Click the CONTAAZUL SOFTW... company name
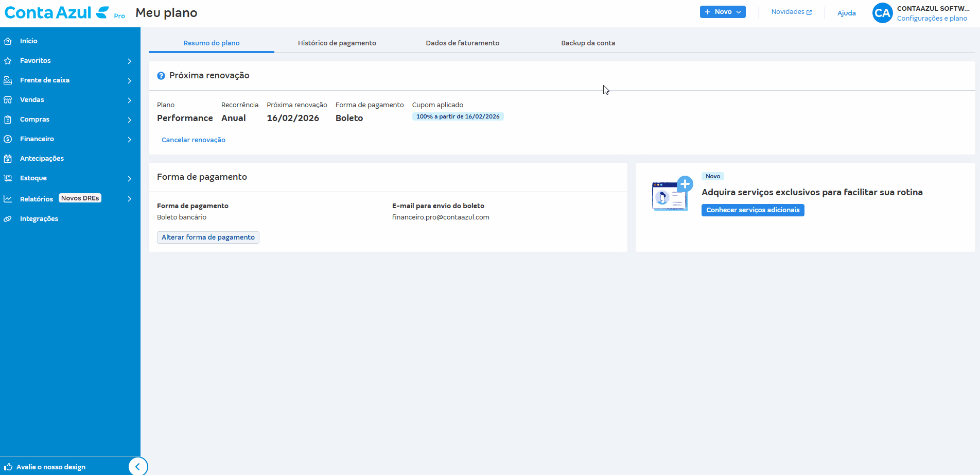 tap(933, 9)
